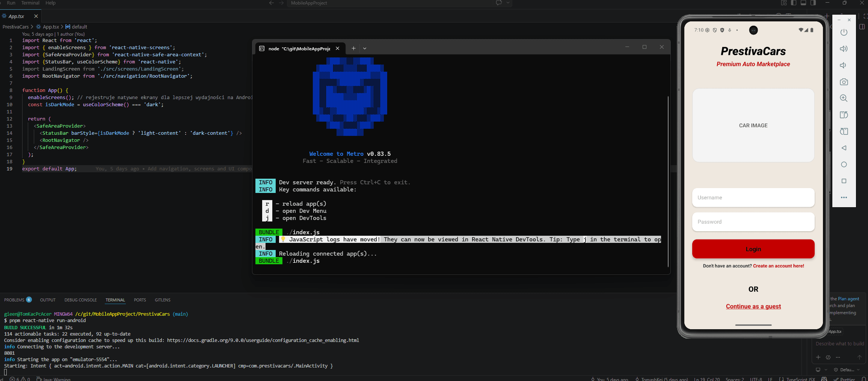Open Default approvals dropdown in chat
Viewport: 868px width, 381px height.
pyautogui.click(x=847, y=370)
